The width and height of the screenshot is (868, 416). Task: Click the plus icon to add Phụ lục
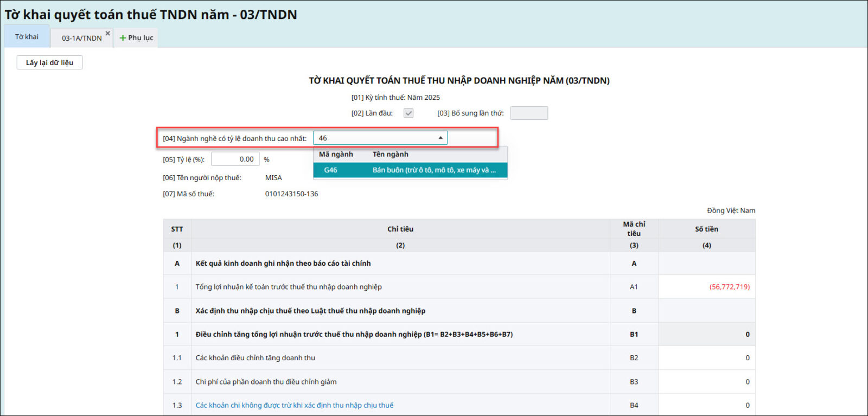(x=123, y=38)
